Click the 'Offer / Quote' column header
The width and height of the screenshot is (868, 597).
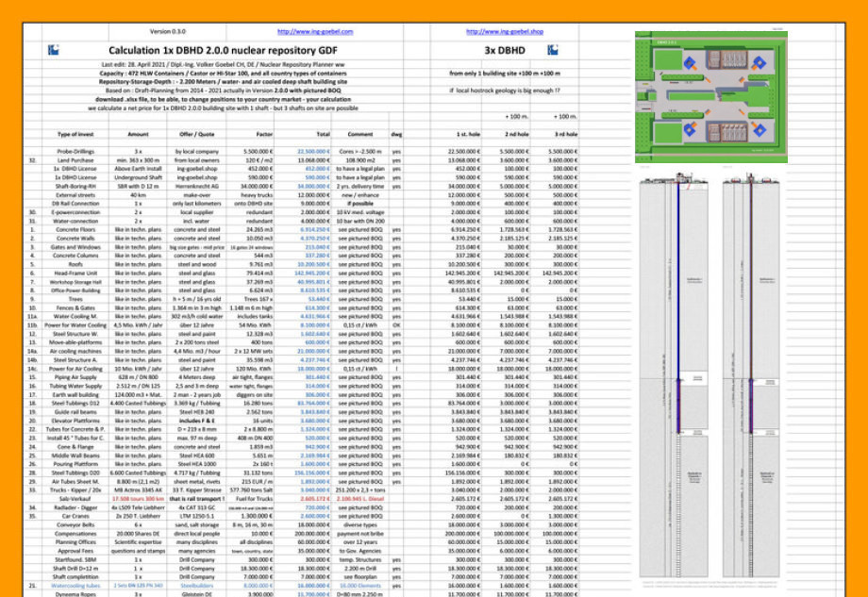coord(199,135)
